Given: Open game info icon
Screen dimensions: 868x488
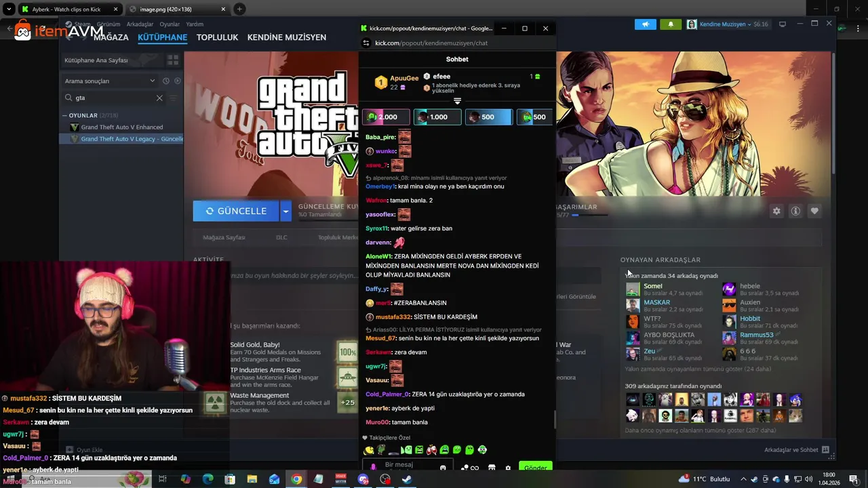Looking at the screenshot, I should [x=795, y=211].
